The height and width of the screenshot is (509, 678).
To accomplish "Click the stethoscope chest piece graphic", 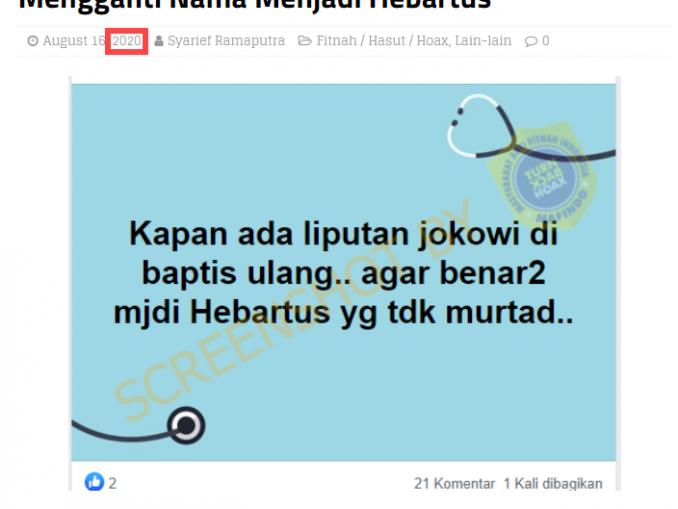I will point(186,425).
